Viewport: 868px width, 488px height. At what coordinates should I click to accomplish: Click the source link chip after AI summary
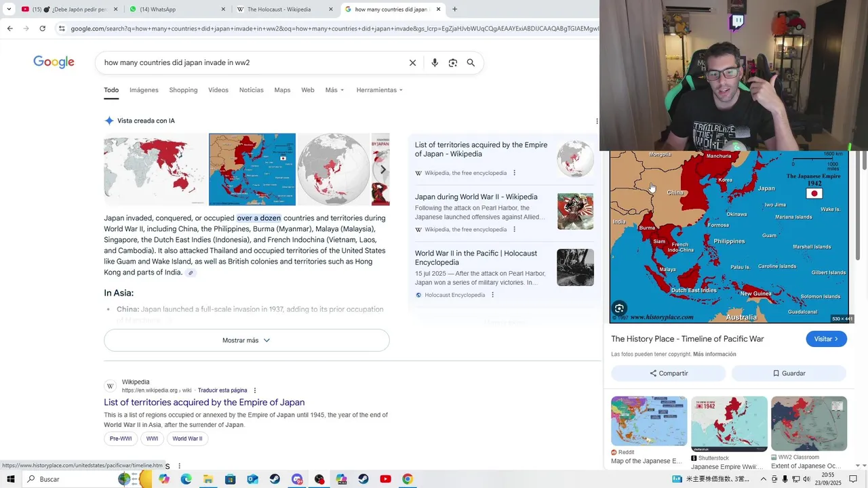191,272
